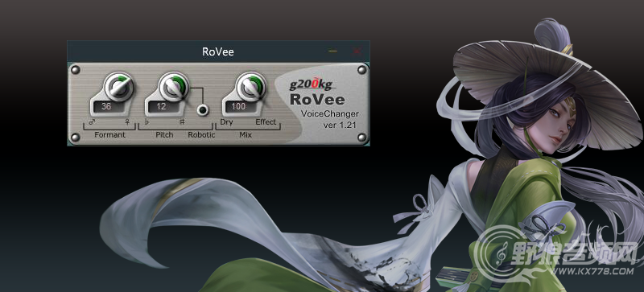Click the large RoVee logo text
Viewport: 644px width, 292px height.
point(317,100)
